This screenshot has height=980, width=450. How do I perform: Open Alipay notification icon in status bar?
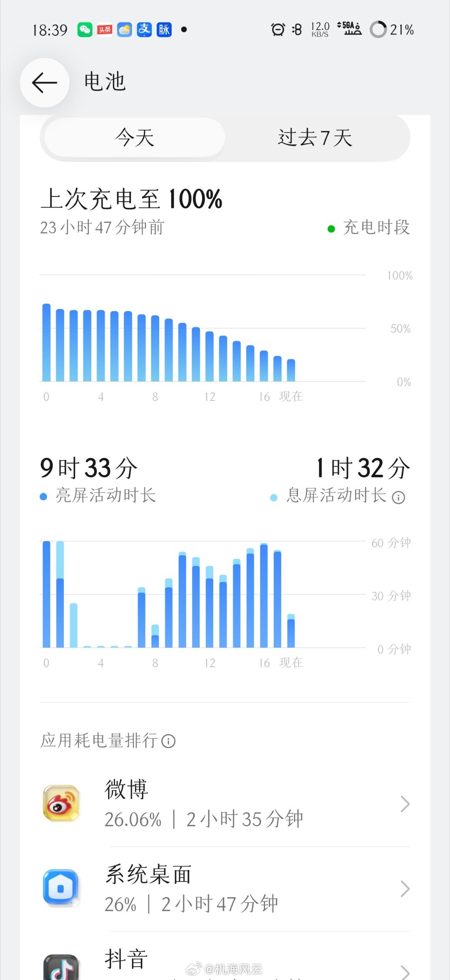point(144,30)
